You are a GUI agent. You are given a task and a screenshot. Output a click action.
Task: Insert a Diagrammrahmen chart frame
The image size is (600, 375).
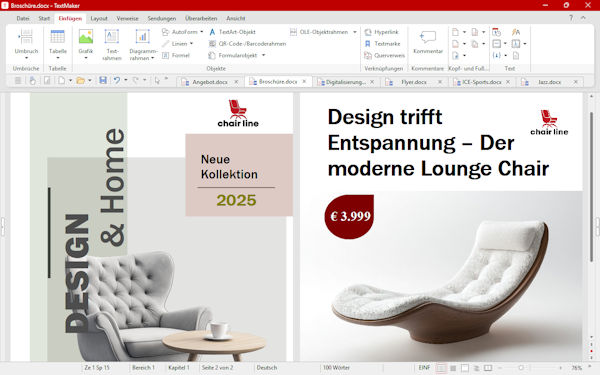pyautogui.click(x=142, y=44)
